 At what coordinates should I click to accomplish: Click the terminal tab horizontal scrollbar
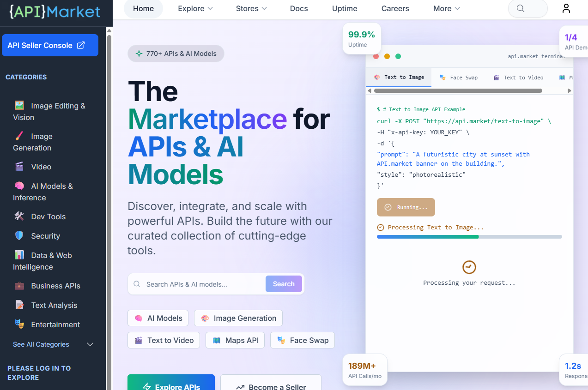coord(457,91)
